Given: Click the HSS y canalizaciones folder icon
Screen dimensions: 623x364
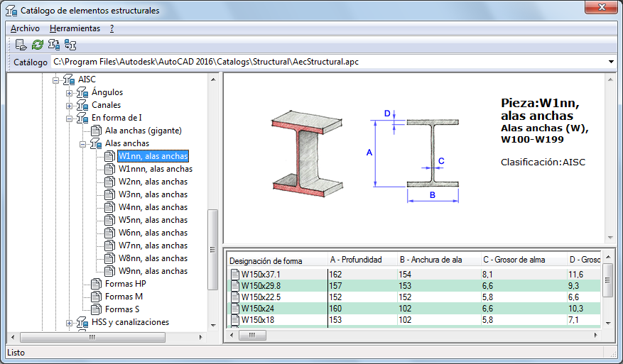Looking at the screenshot, I should (82, 322).
